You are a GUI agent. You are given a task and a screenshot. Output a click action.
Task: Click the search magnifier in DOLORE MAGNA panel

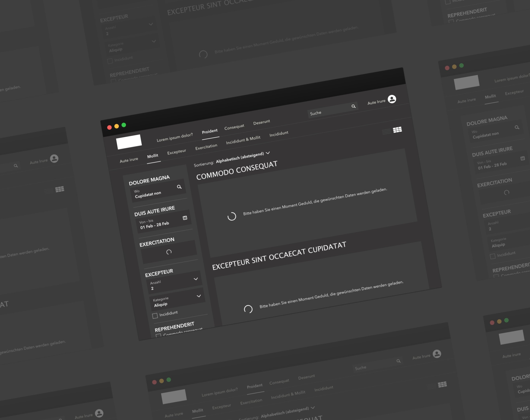point(179,187)
